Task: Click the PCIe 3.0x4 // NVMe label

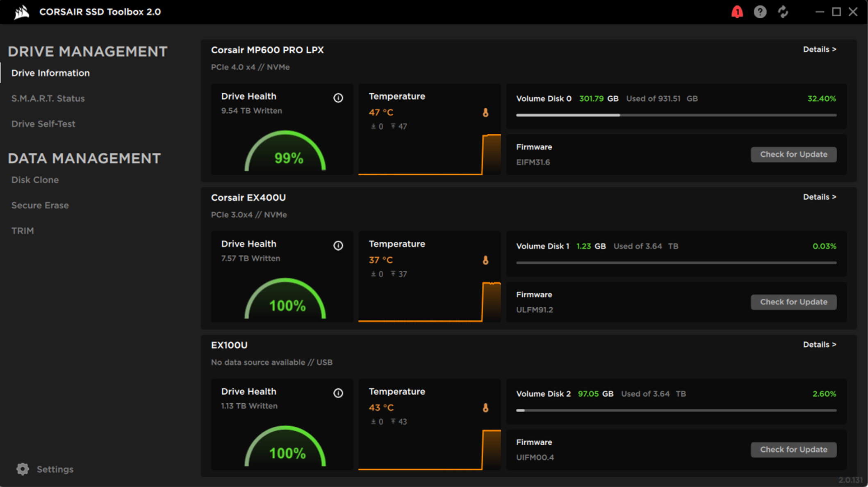Action: [x=249, y=215]
